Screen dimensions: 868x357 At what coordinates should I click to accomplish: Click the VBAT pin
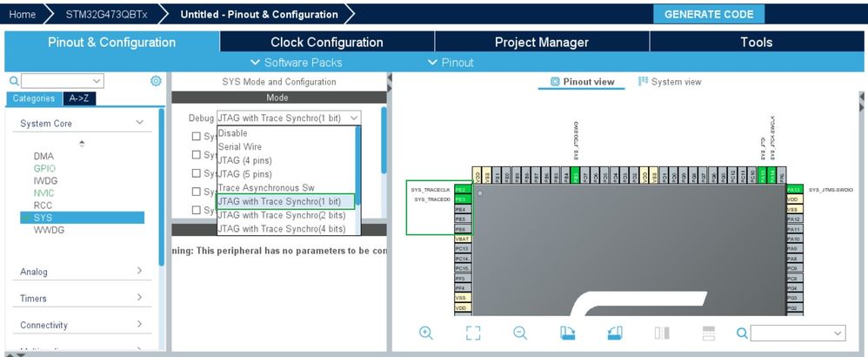coord(463,239)
